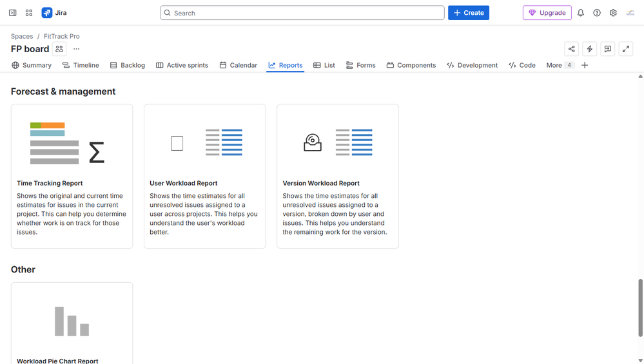The width and height of the screenshot is (644, 364).
Task: Open the Time Tracking Report title
Action: pos(50,183)
